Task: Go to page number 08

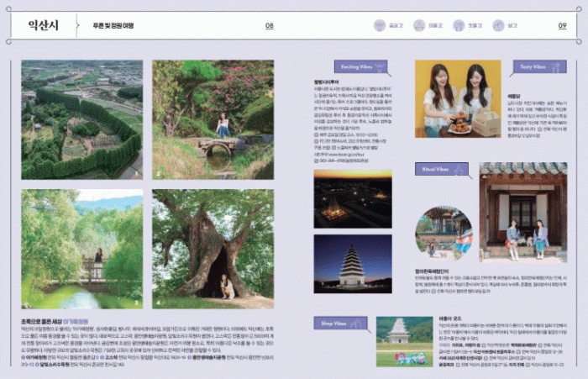Action: (x=270, y=26)
